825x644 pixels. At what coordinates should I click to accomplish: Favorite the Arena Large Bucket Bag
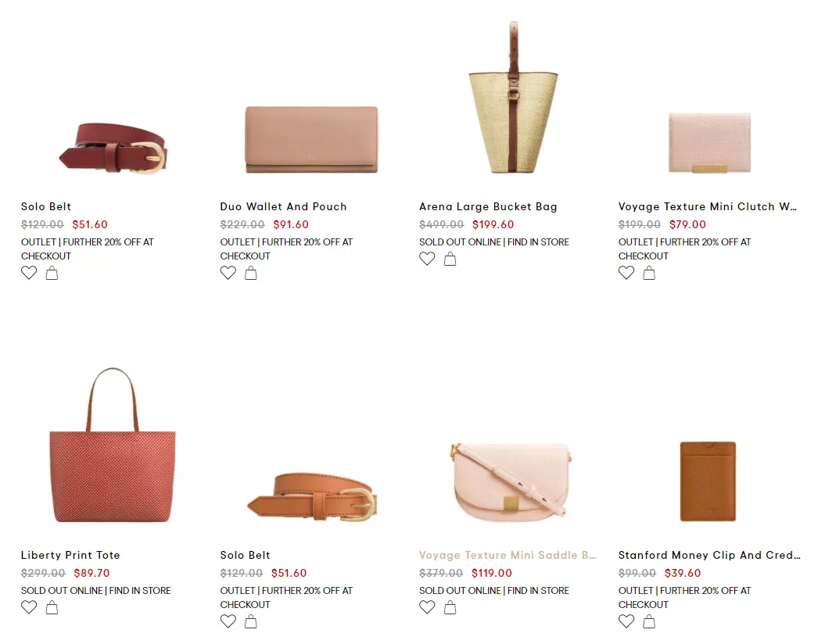pyautogui.click(x=427, y=259)
